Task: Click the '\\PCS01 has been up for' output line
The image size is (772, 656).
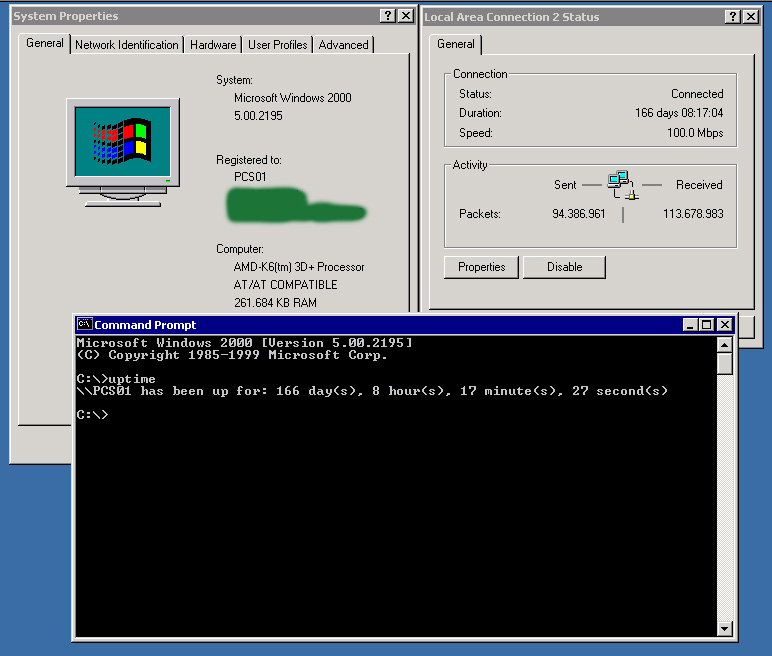Action: (x=372, y=391)
